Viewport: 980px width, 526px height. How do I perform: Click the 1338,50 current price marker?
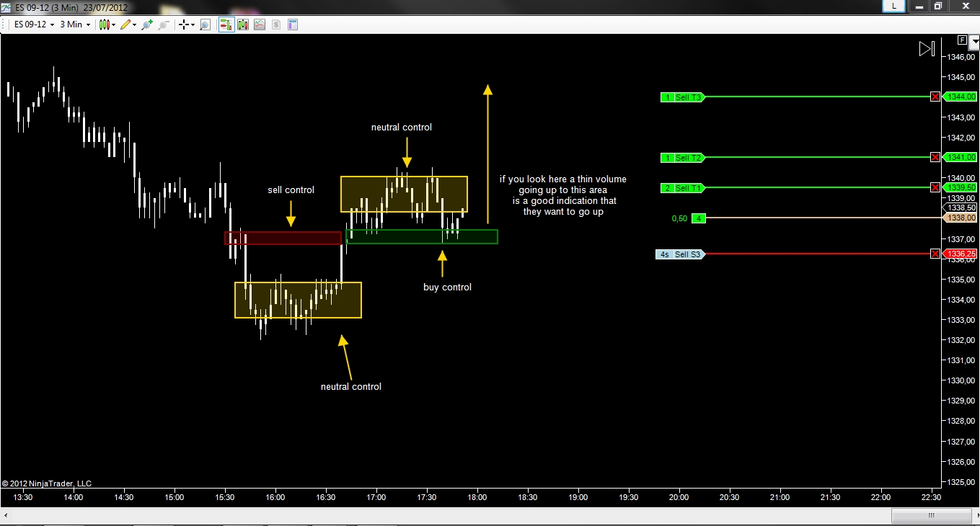pyautogui.click(x=961, y=208)
